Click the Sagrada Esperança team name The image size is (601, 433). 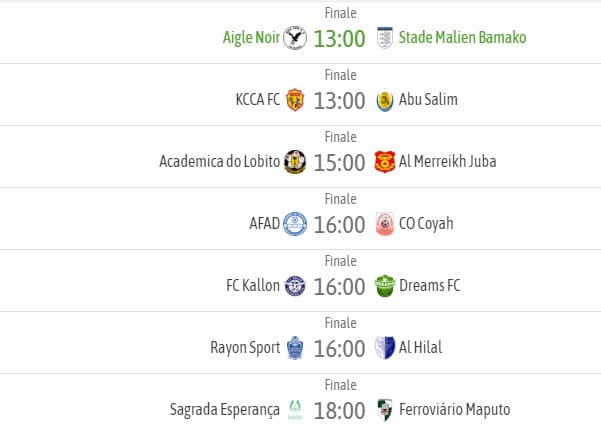point(225,410)
